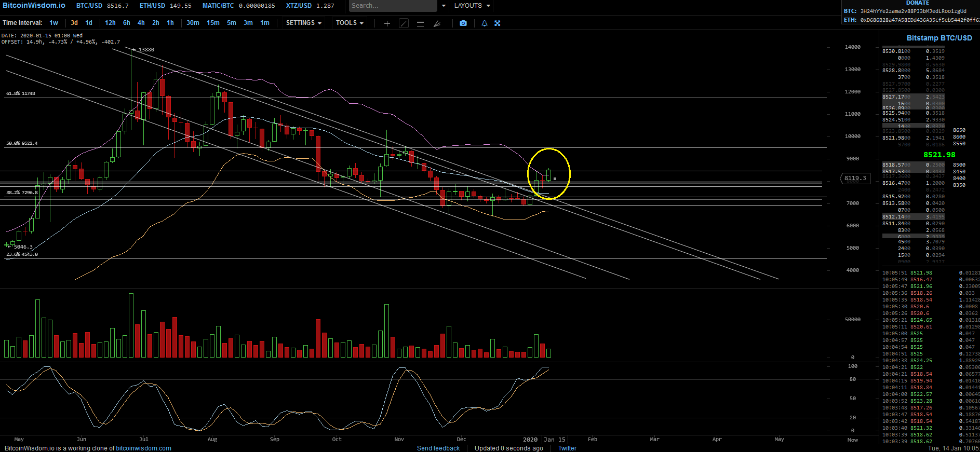Select the horizontal lines tool
Viewport: 980px width, 452px height.
(420, 23)
